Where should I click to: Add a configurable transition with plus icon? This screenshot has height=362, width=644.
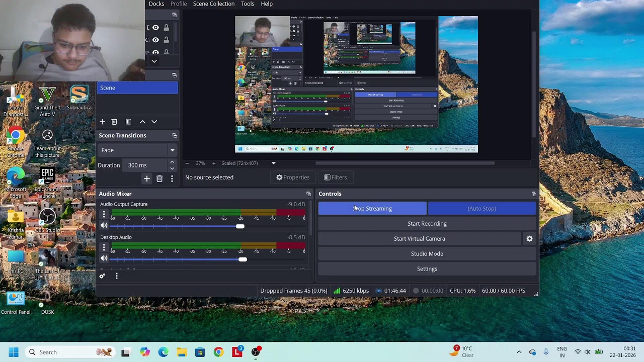pos(147,178)
